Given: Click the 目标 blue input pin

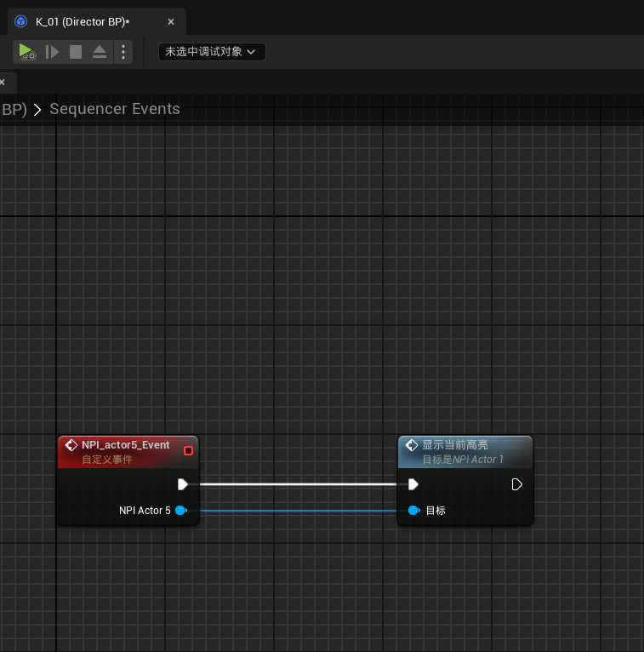Looking at the screenshot, I should coord(413,510).
